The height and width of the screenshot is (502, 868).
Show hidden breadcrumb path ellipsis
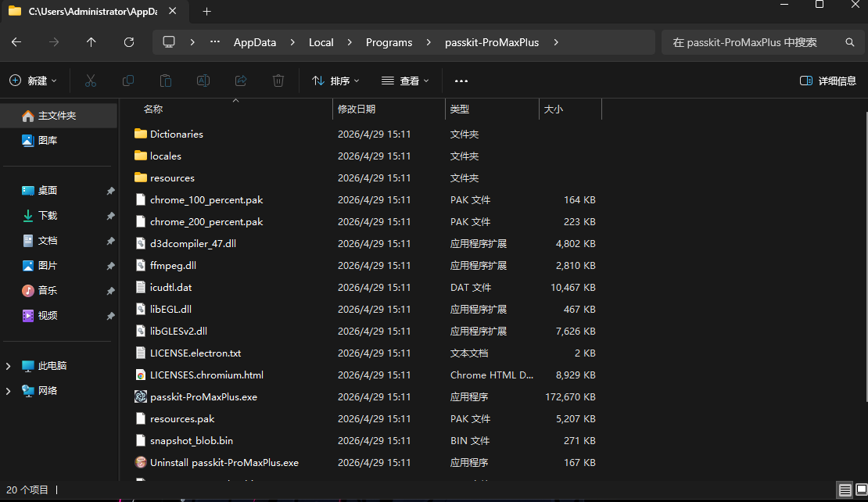click(x=215, y=42)
